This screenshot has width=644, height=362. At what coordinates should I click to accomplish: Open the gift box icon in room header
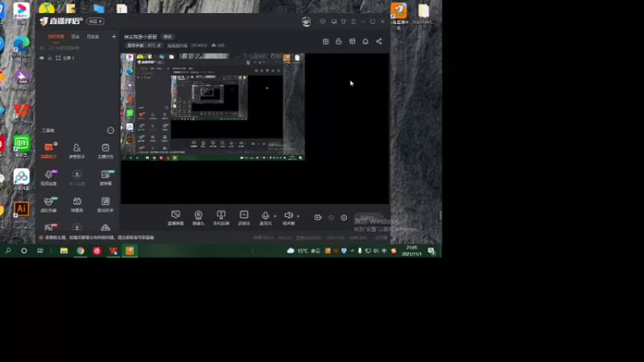[x=326, y=42]
